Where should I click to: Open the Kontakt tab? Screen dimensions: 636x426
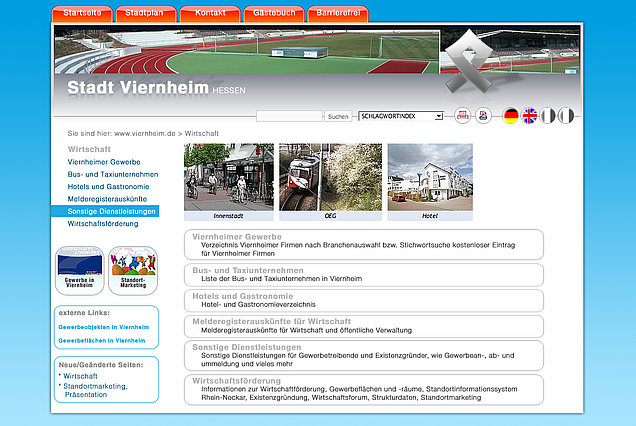210,13
